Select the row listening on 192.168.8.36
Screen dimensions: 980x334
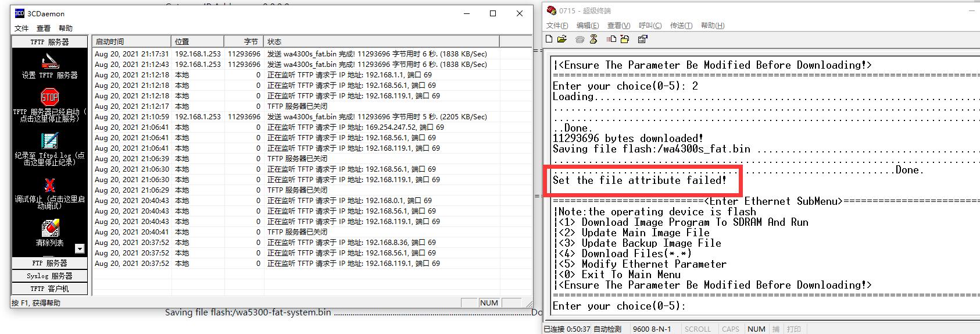(312, 243)
